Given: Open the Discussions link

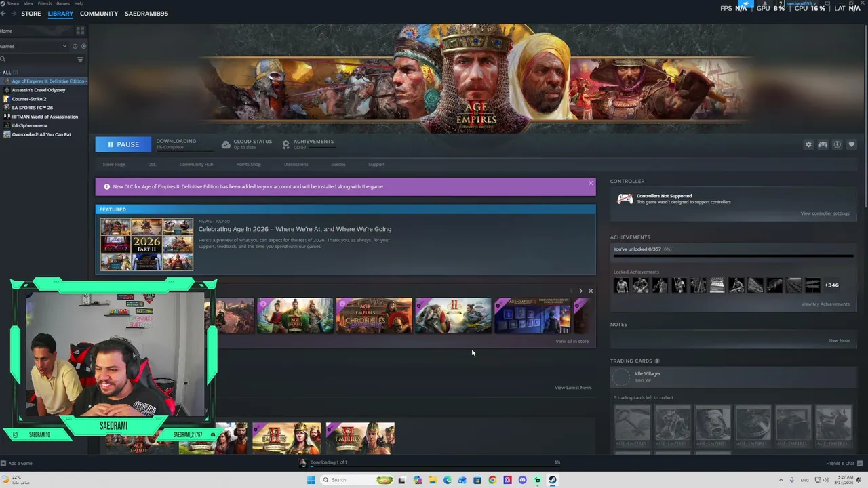Looking at the screenshot, I should pyautogui.click(x=296, y=165).
